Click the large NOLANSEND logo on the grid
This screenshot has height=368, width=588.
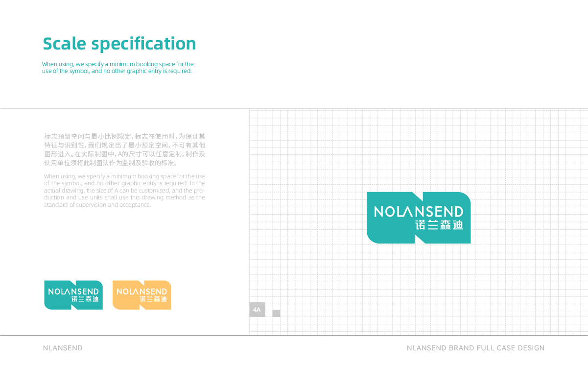pos(419,218)
